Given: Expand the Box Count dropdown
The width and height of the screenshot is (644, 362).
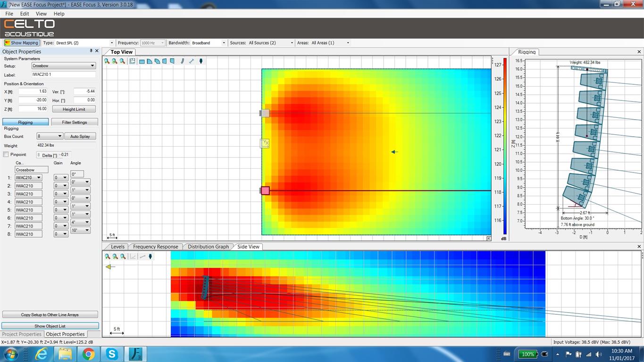Looking at the screenshot, I should point(50,136).
